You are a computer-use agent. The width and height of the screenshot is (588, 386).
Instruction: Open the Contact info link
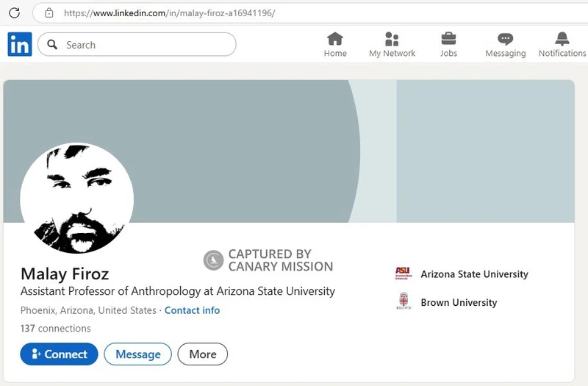coord(192,310)
